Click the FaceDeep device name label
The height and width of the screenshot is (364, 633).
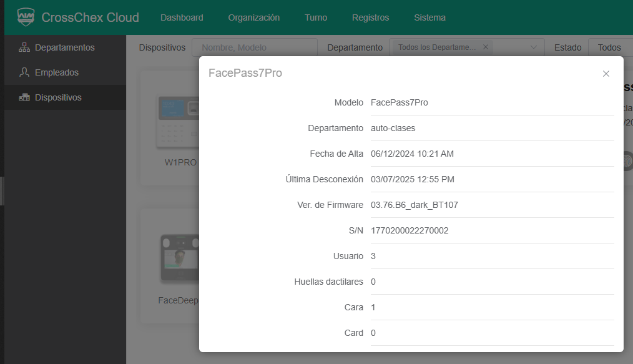(x=178, y=301)
